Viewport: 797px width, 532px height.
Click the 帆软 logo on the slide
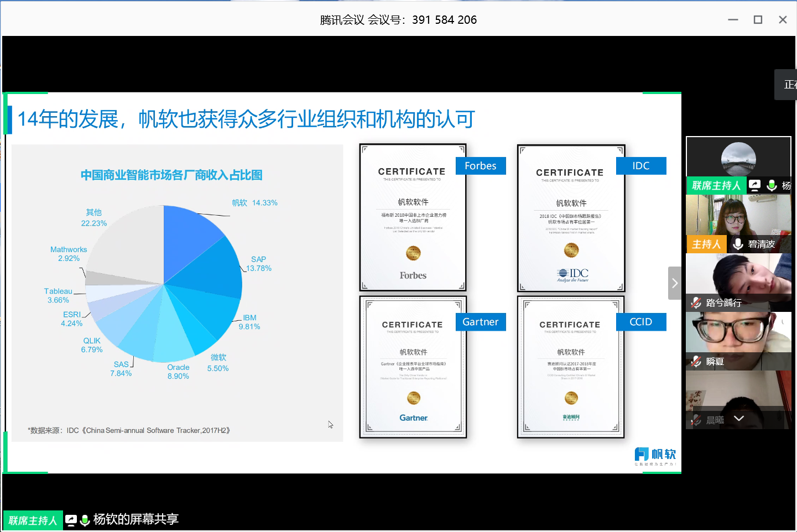tap(655, 455)
